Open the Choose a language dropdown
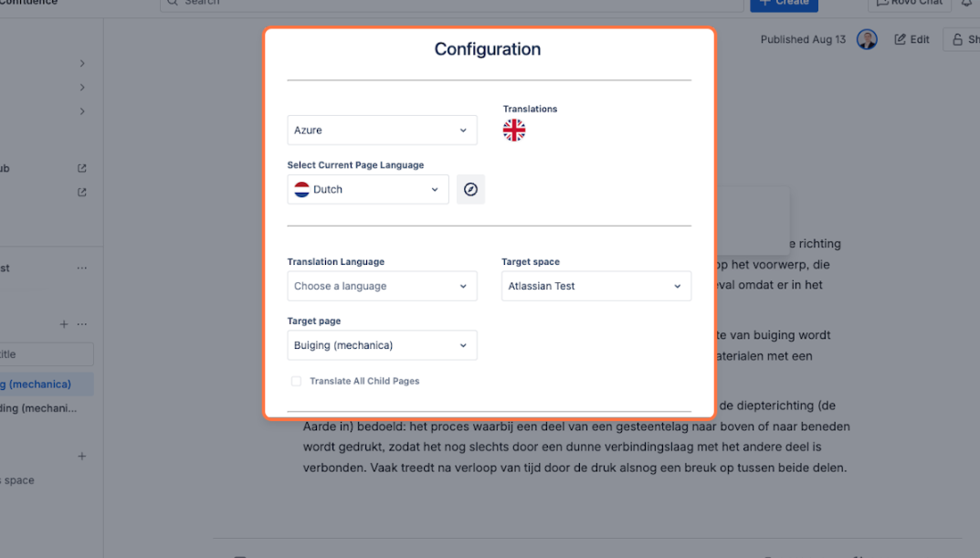Image resolution: width=980 pixels, height=558 pixels. (x=382, y=286)
